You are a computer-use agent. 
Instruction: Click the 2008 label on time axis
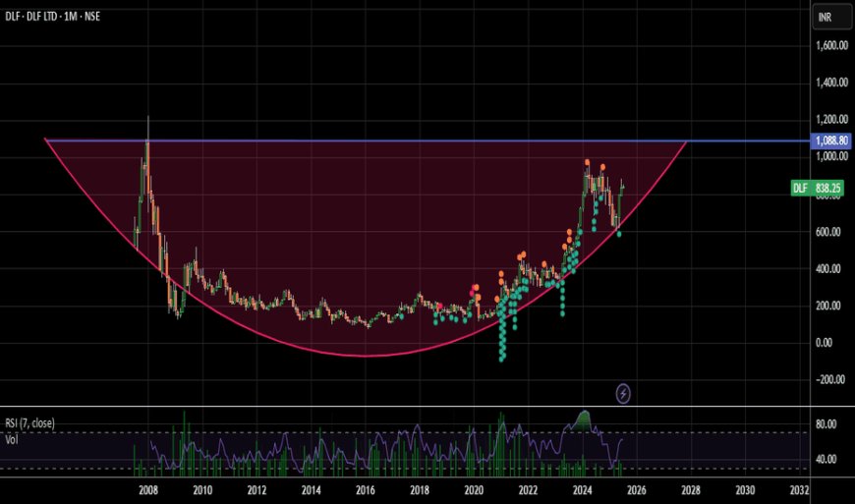coord(148,489)
